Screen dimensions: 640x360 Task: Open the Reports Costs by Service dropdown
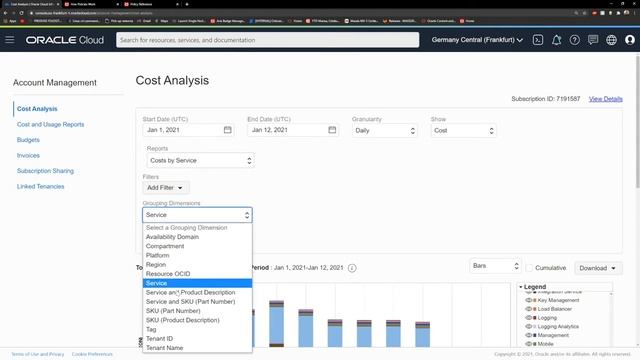(x=200, y=160)
